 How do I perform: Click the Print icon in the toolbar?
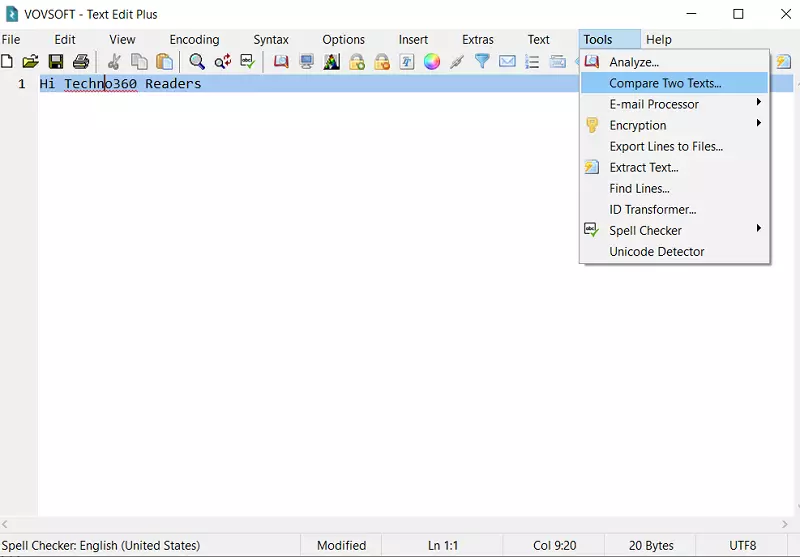(81, 62)
